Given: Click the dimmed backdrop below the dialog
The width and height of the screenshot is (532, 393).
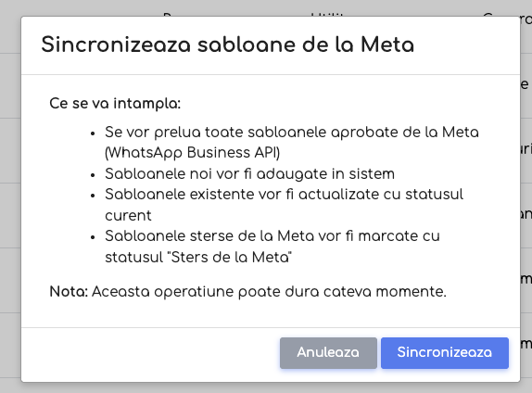Looking at the screenshot, I should pos(266,388).
